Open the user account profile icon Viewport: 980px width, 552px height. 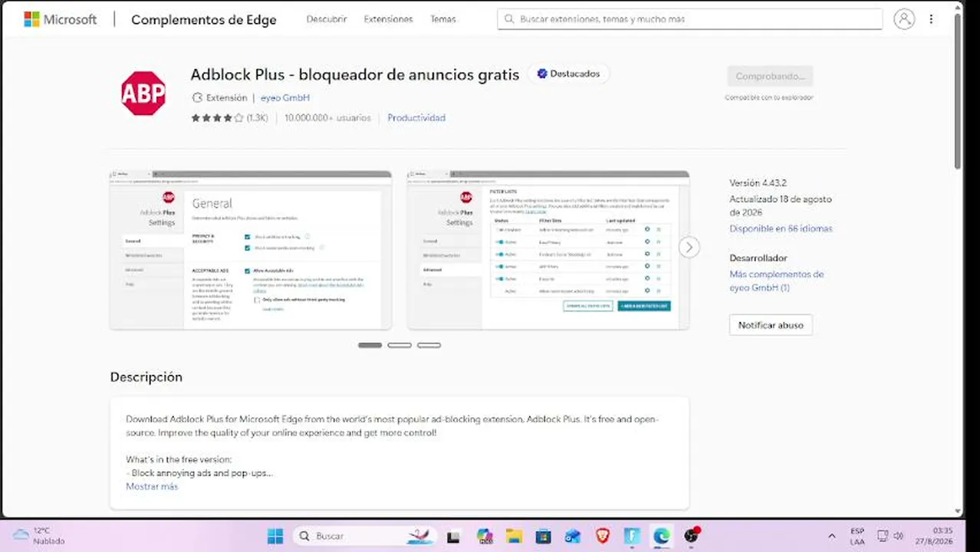pyautogui.click(x=904, y=19)
